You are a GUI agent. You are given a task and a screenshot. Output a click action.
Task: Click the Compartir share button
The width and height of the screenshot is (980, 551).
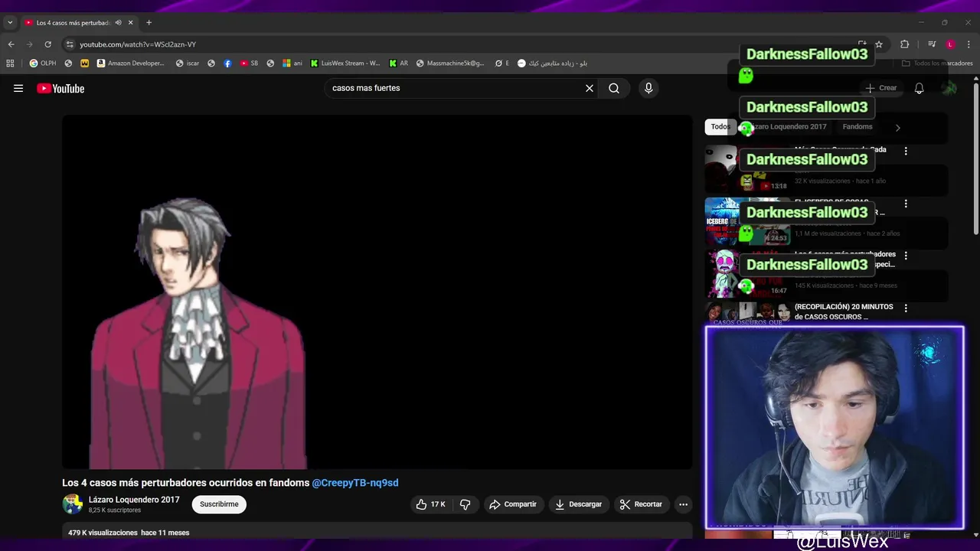[x=513, y=504]
